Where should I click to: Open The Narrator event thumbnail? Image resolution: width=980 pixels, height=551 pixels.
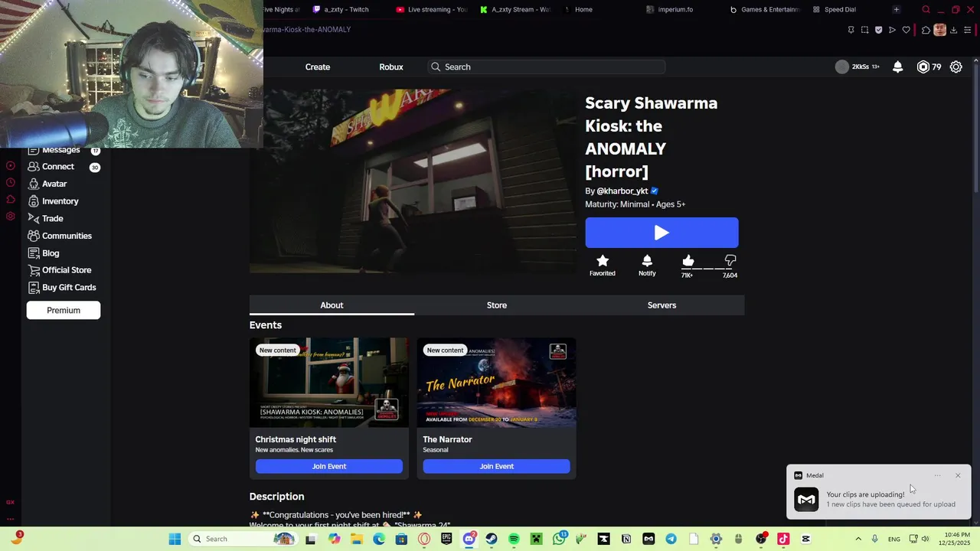pos(497,382)
